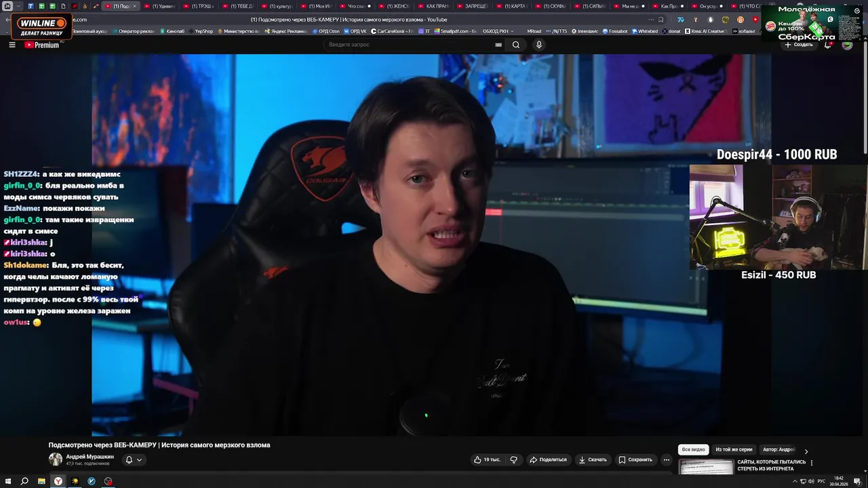Close the active (1) Подс tab
This screenshot has height=488, width=868.
pos(134,6)
